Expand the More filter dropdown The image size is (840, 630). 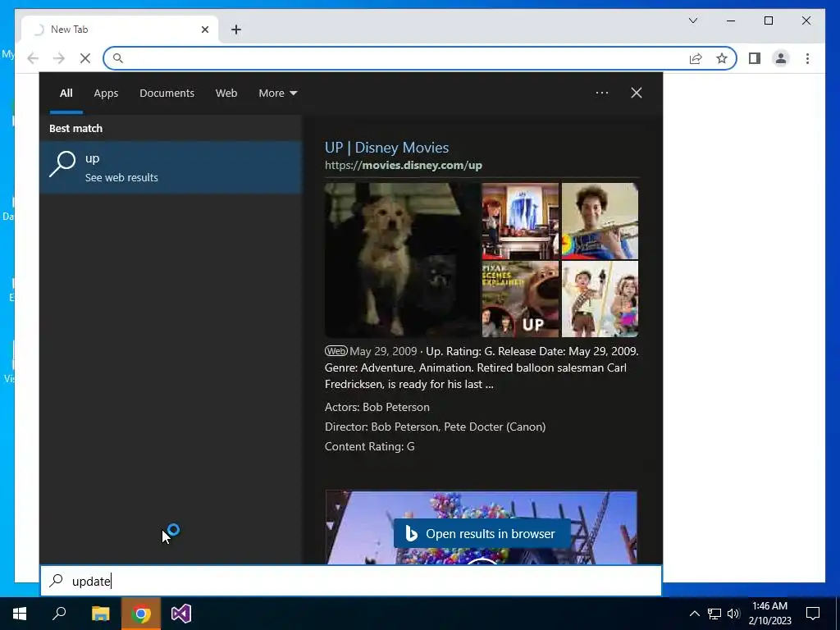click(x=277, y=94)
